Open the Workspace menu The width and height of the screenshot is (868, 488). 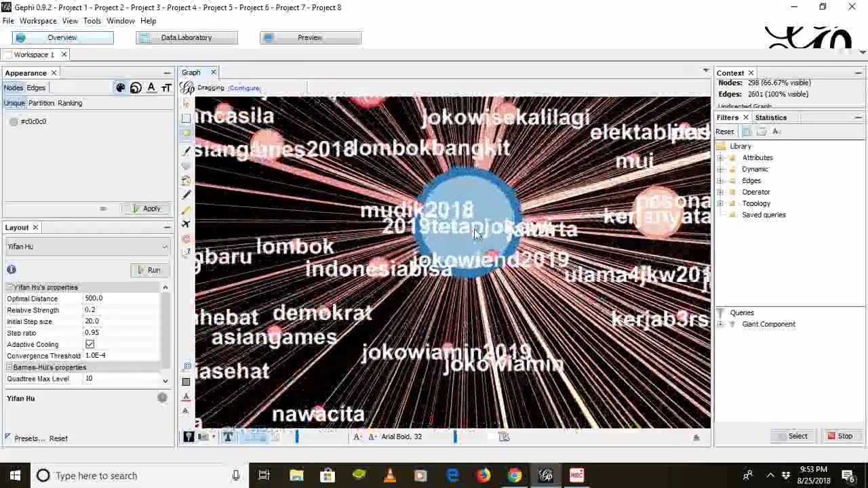pos(38,21)
